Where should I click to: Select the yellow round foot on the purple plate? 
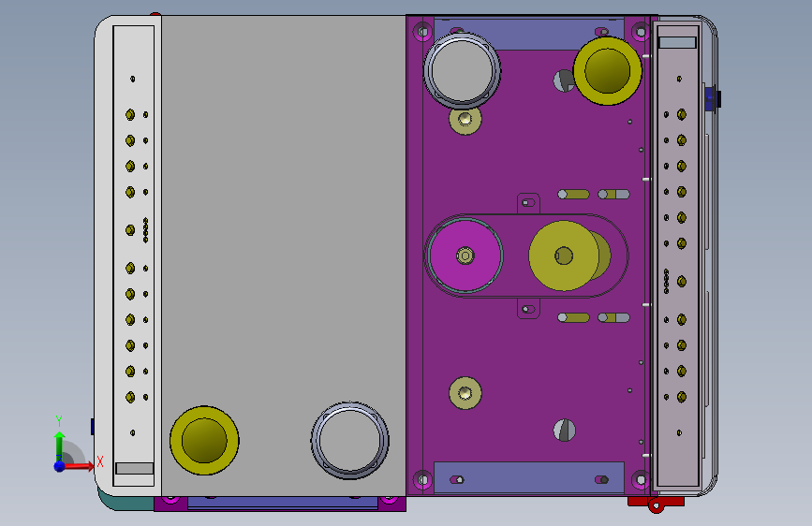(608, 71)
